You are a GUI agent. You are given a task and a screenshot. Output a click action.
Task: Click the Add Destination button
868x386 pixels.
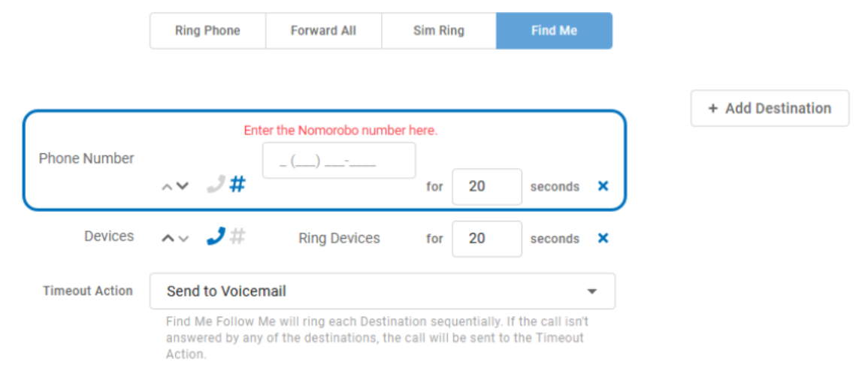pyautogui.click(x=770, y=108)
